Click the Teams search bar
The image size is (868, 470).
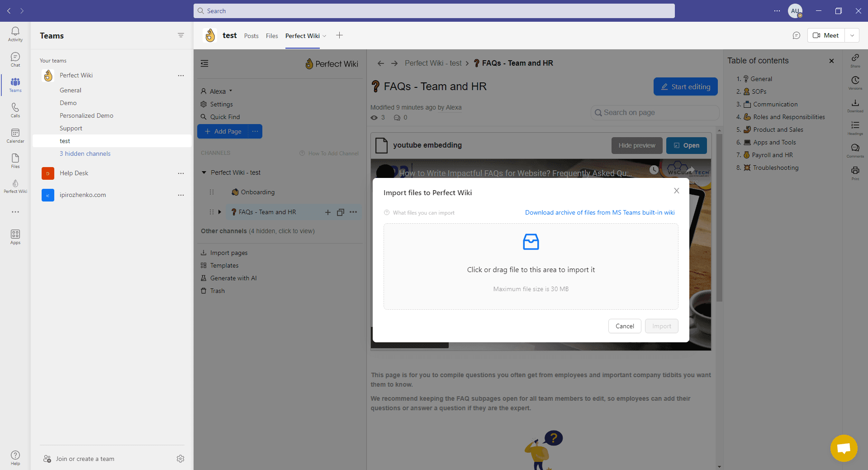pos(434,11)
